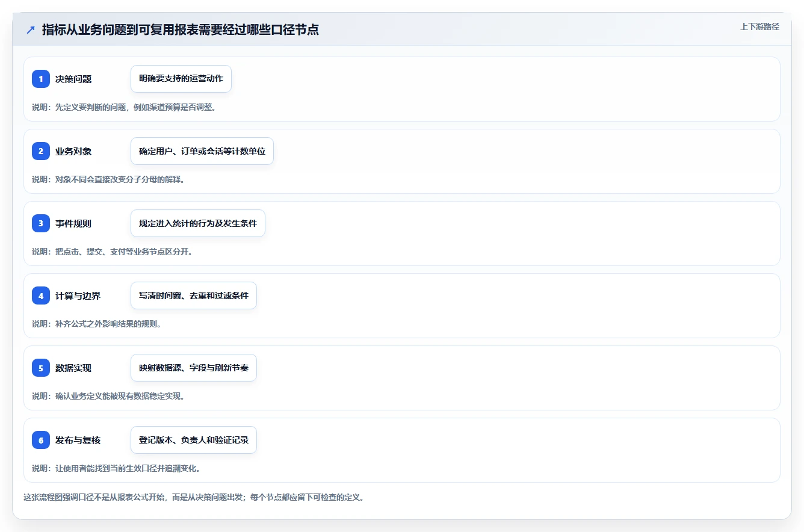
Task: Click the 业务对象 node label
Action: pyautogui.click(x=73, y=151)
